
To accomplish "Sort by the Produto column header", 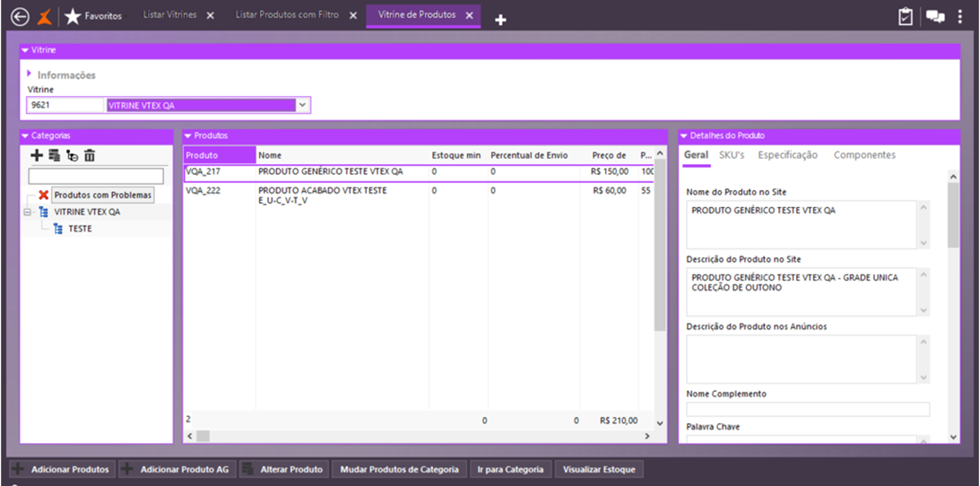I will pyautogui.click(x=220, y=155).
